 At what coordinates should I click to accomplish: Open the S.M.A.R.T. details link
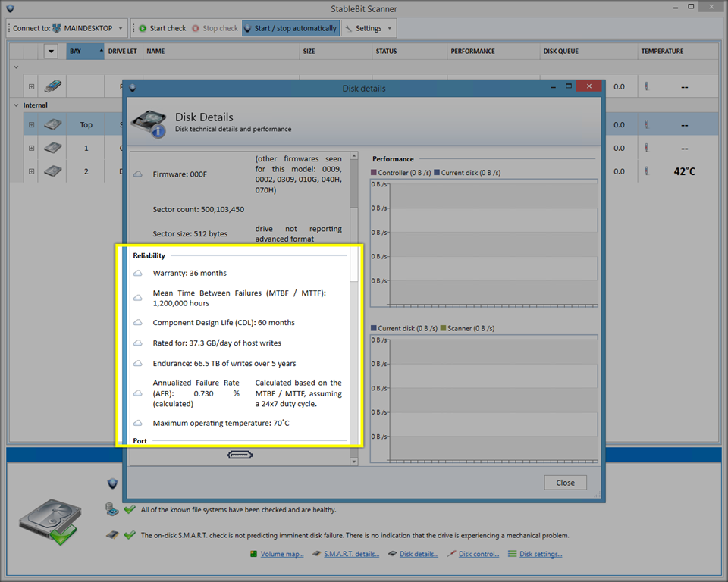tap(351, 554)
